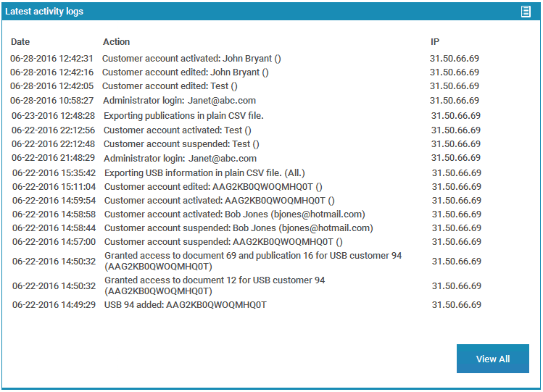This screenshot has width=543, height=392.
Task: Select the Action column header
Action: tap(116, 42)
